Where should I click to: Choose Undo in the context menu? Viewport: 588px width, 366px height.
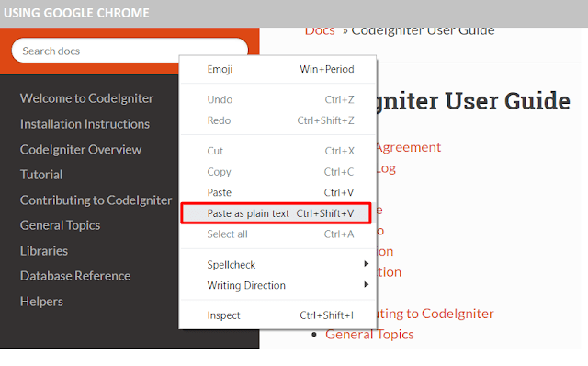click(x=277, y=99)
